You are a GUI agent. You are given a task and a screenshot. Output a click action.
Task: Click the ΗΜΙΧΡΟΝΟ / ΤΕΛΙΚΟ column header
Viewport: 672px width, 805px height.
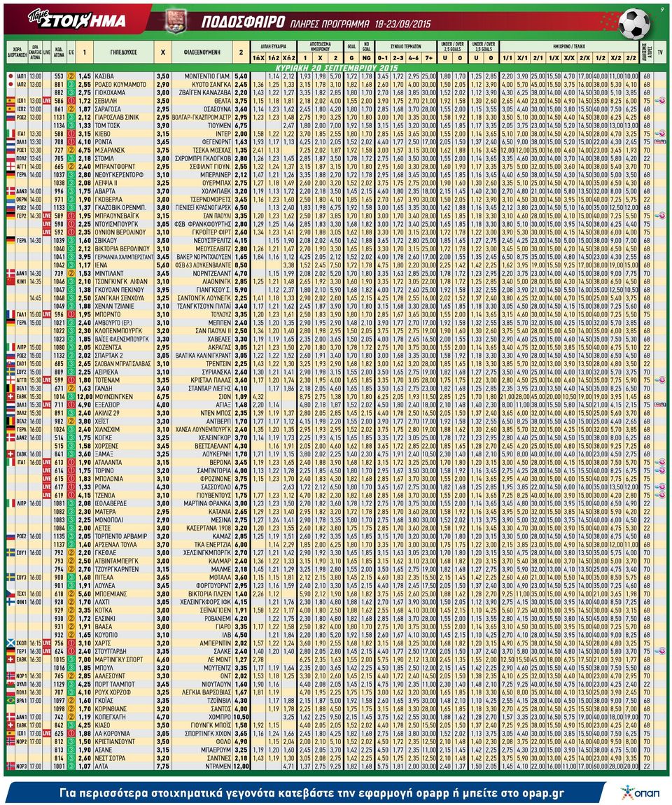(570, 46)
